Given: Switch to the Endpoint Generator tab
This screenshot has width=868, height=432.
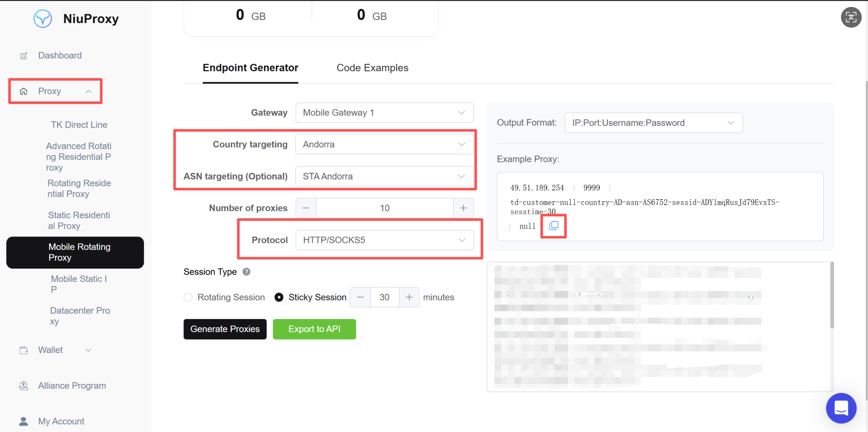Looking at the screenshot, I should [x=250, y=68].
